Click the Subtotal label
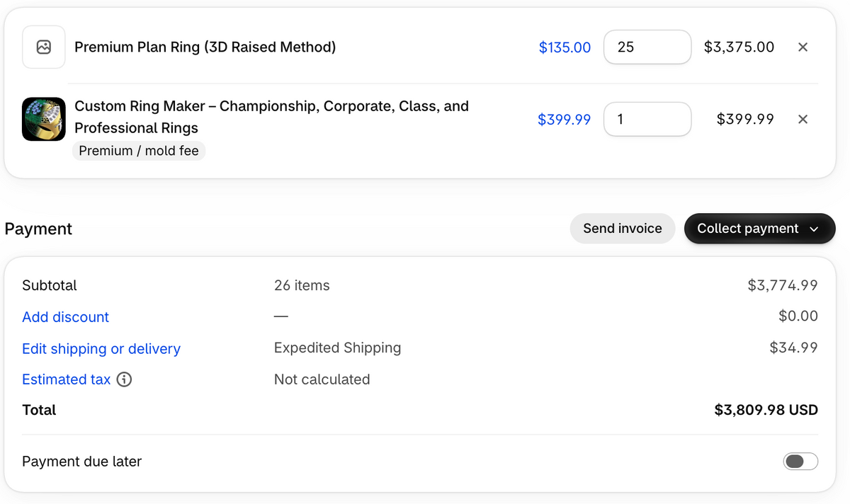The image size is (850, 504). [50, 285]
